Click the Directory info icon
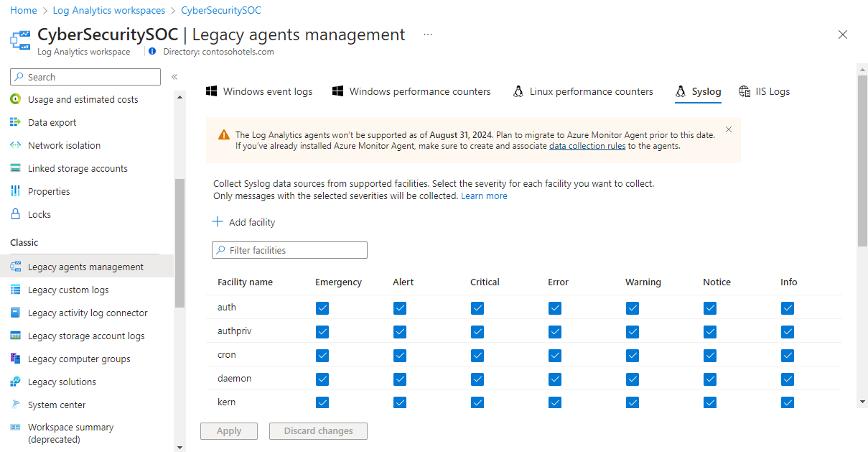The image size is (868, 452). pyautogui.click(x=152, y=52)
